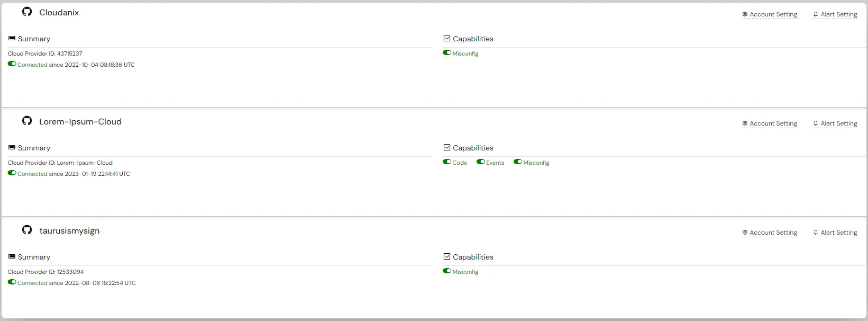Toggle the Misconfig capability for Lorem-Ipsum-Cloud
This screenshot has width=868, height=321.
[x=518, y=162]
